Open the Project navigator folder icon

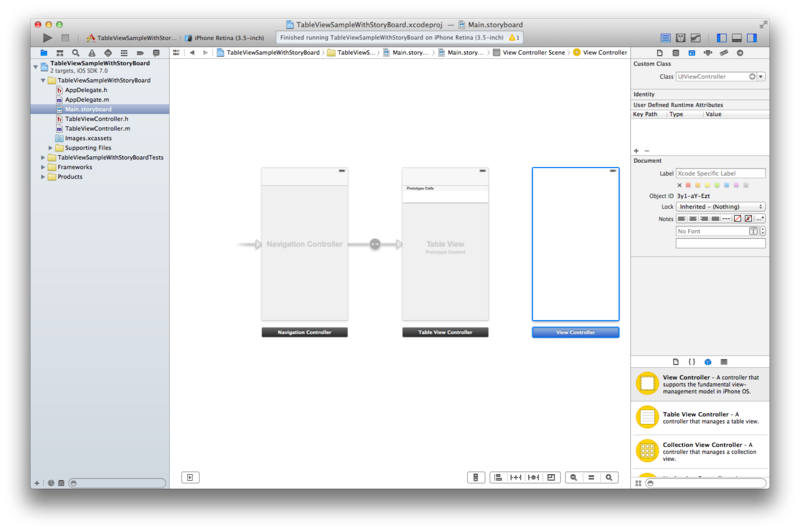pyautogui.click(x=44, y=53)
